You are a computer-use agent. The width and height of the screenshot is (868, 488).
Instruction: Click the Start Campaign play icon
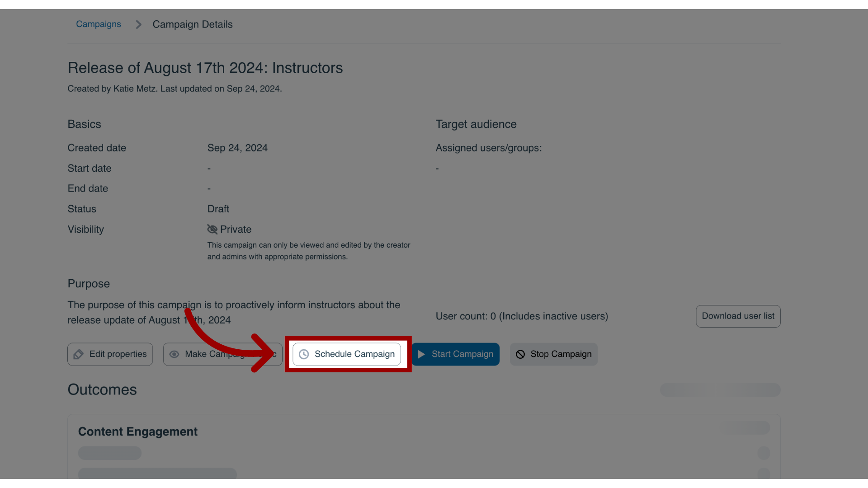[421, 354]
